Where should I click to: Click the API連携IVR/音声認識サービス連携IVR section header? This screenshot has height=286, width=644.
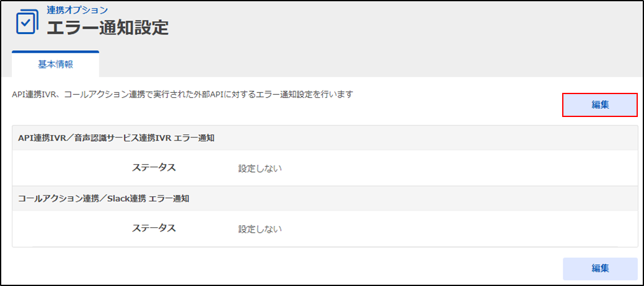[x=117, y=137]
